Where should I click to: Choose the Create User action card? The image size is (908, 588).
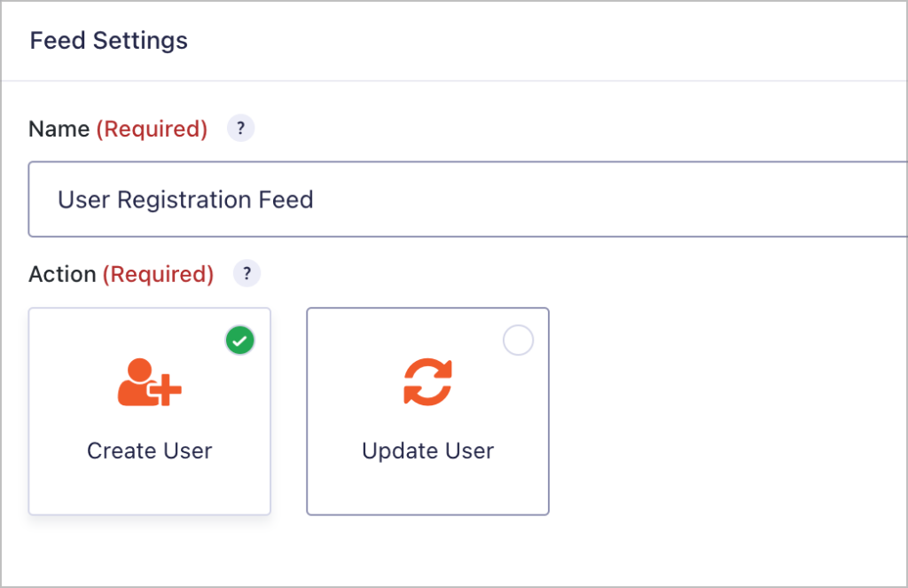point(149,411)
